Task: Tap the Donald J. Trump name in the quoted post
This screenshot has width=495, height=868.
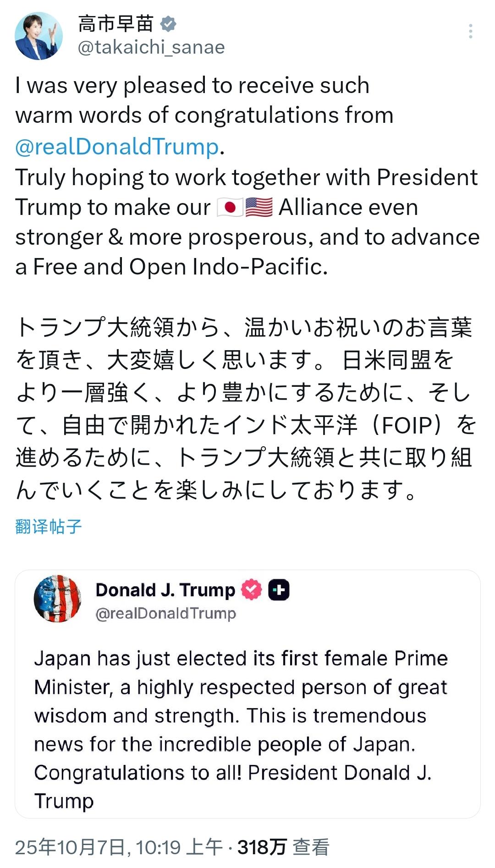Action: pos(165,590)
